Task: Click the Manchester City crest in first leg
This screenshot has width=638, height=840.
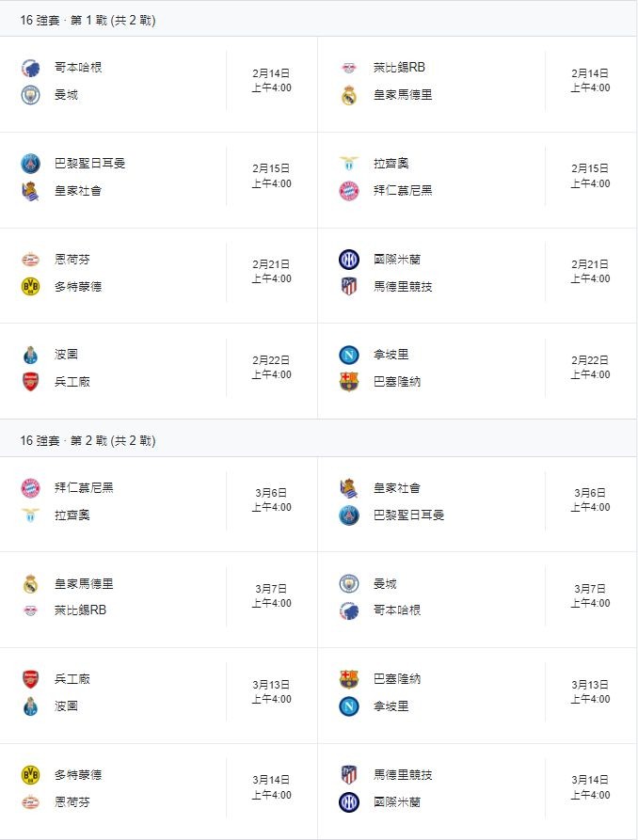Action: 31,95
